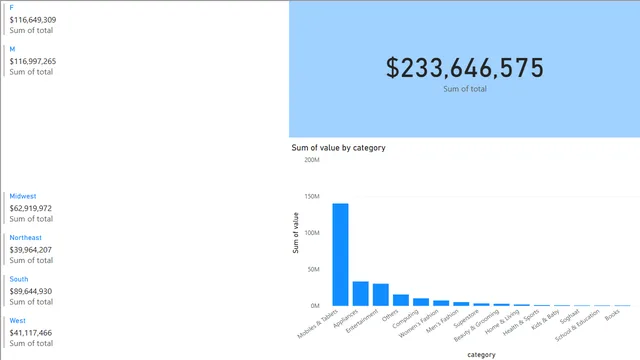
Task: Click the 50M y-axis tick label
Action: [313, 269]
